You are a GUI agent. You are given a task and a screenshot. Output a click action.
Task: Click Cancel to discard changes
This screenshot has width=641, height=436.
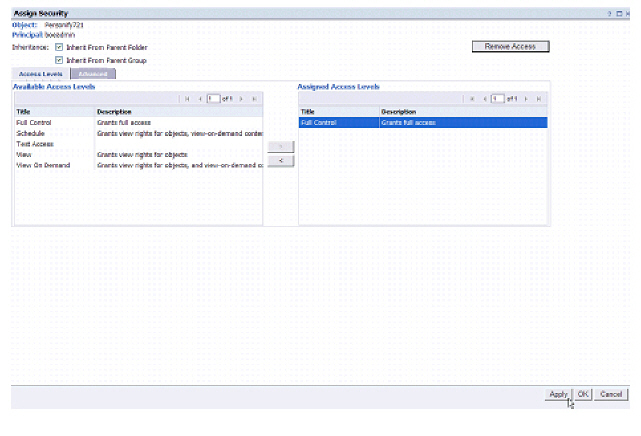pyautogui.click(x=610, y=394)
